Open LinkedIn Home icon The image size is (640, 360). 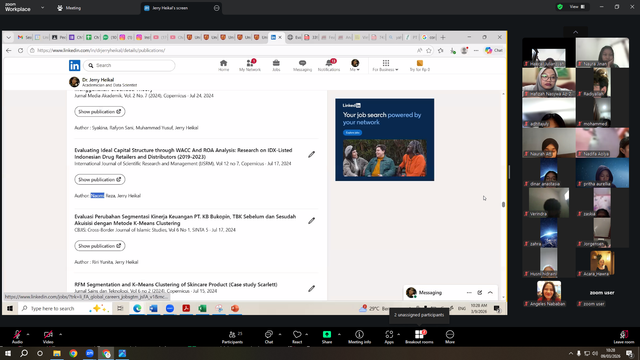click(223, 65)
